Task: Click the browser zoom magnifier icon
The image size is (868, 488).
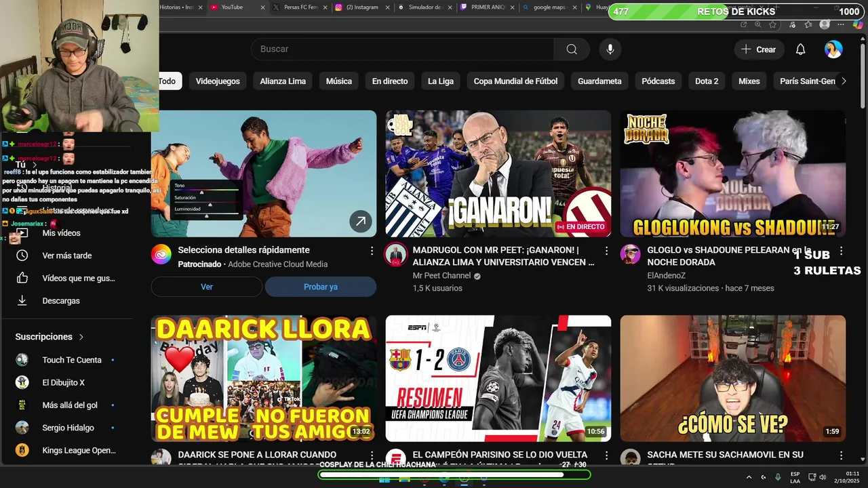Action: (x=757, y=24)
